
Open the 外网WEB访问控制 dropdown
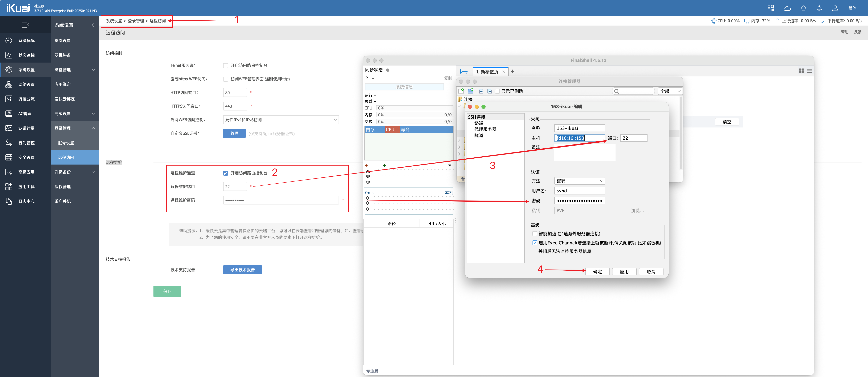(281, 120)
